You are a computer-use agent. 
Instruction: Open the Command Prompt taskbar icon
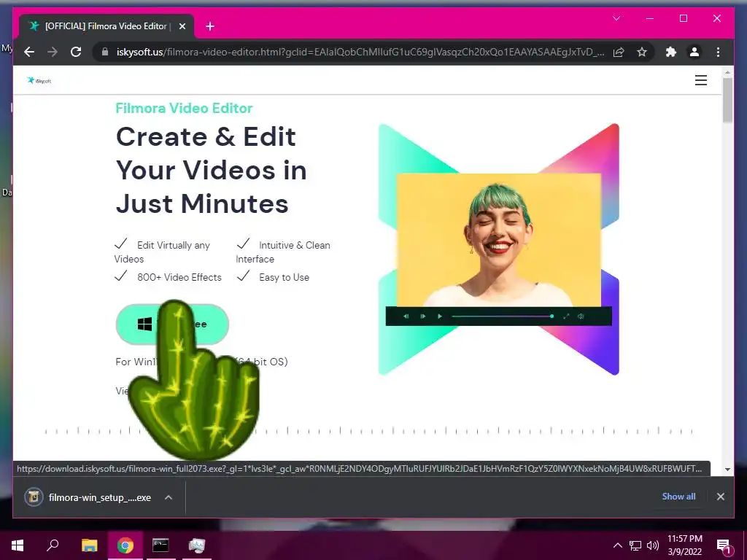tap(160, 545)
